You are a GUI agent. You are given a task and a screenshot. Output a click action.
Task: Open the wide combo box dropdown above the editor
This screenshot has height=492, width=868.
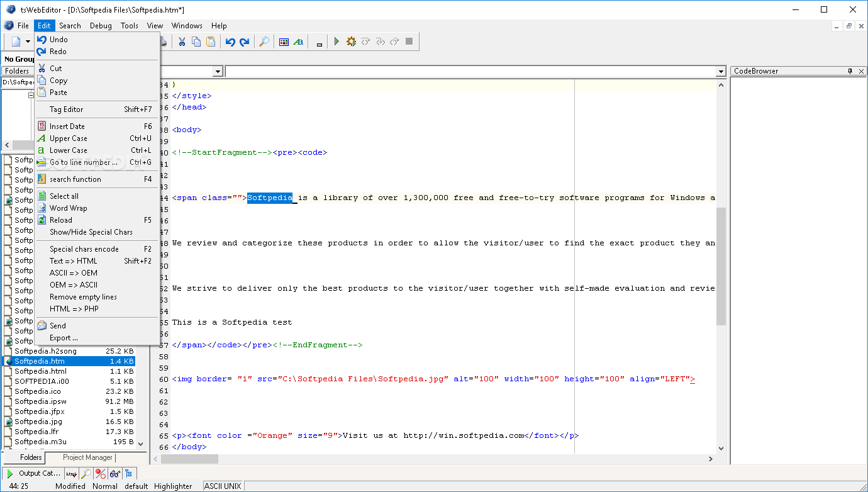click(x=721, y=72)
